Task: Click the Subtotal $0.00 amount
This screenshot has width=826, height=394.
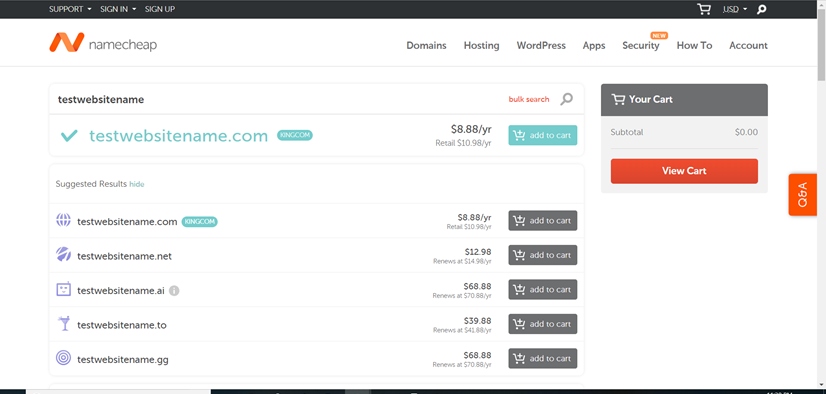Action: 746,132
